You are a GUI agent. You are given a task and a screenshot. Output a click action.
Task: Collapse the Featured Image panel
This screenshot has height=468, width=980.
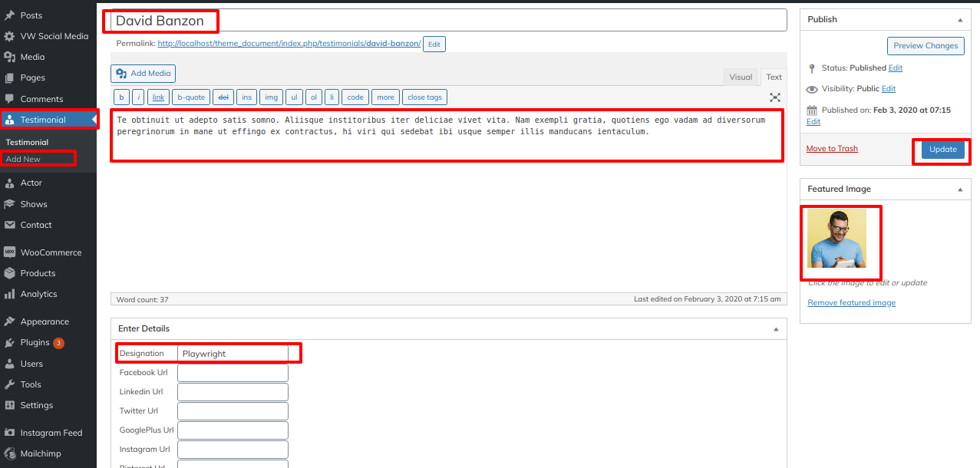coord(959,190)
